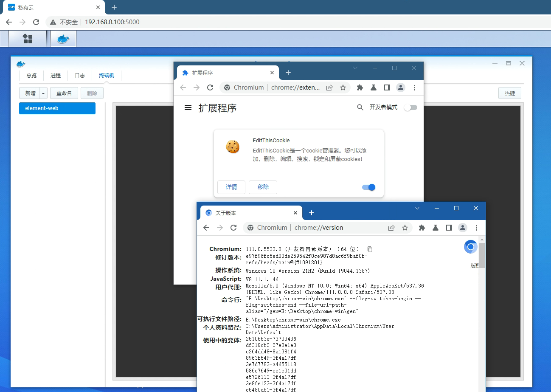This screenshot has width=551, height=392.
Task: Click the 删除 button in Docker window
Action: coord(92,93)
